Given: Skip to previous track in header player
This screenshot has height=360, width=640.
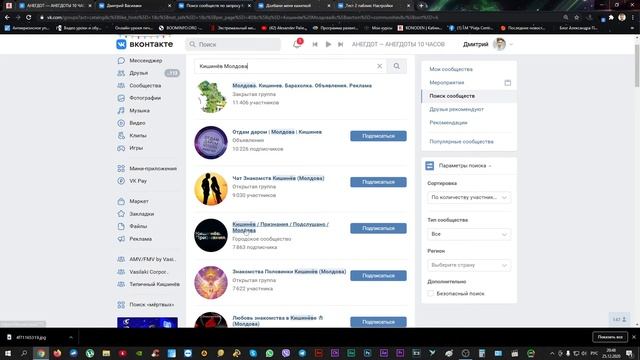Looking at the screenshot, I should tap(315, 44).
